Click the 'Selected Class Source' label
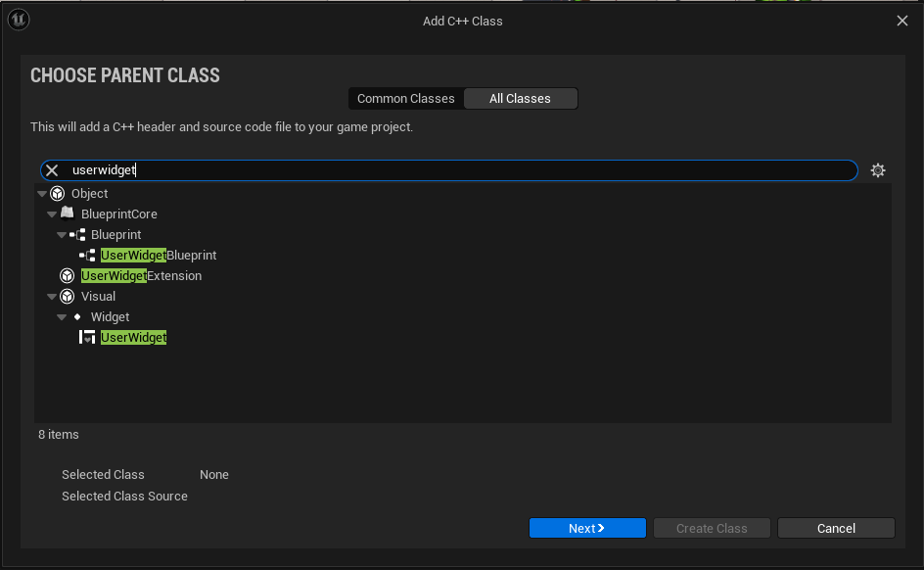Image resolution: width=924 pixels, height=570 pixels. pyautogui.click(x=125, y=497)
